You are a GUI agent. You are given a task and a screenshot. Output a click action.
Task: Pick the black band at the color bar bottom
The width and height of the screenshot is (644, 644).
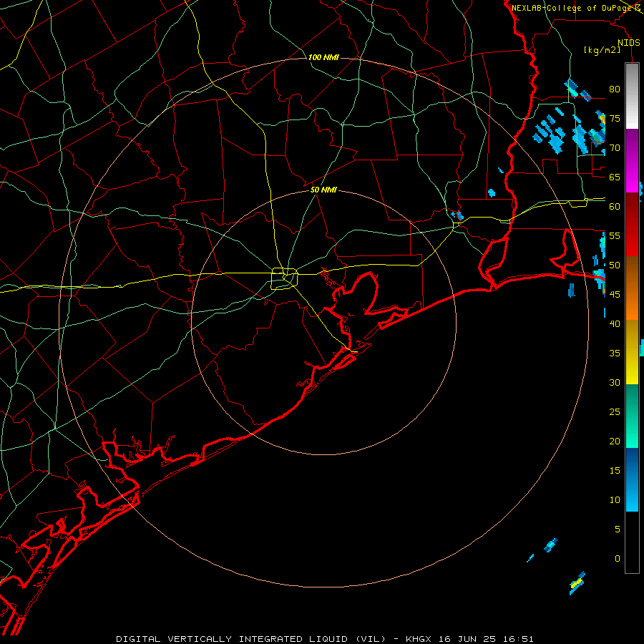tap(632, 542)
